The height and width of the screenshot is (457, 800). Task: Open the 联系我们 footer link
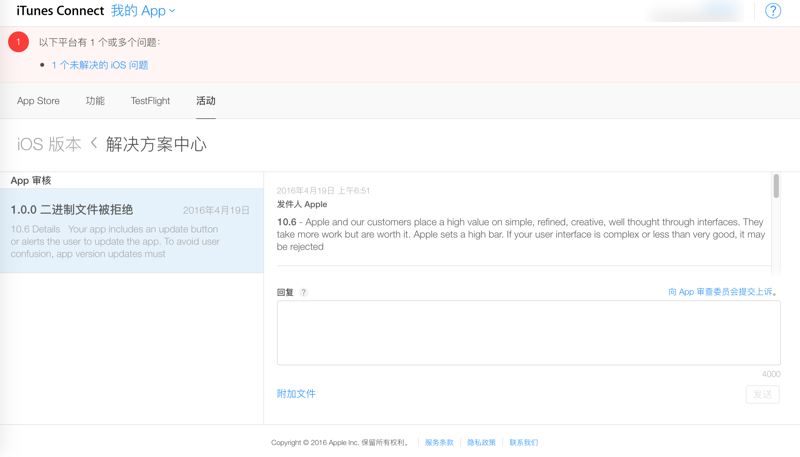tap(523, 442)
